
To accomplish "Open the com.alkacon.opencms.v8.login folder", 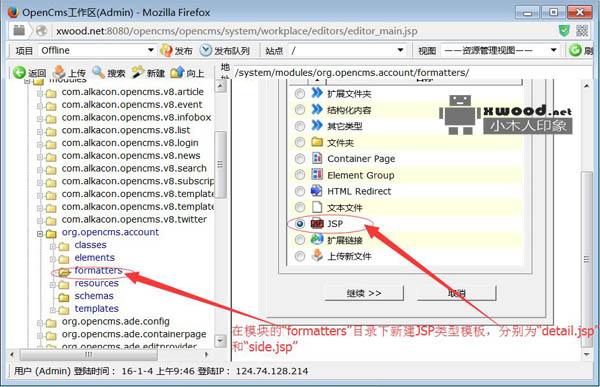I will click(x=130, y=143).
